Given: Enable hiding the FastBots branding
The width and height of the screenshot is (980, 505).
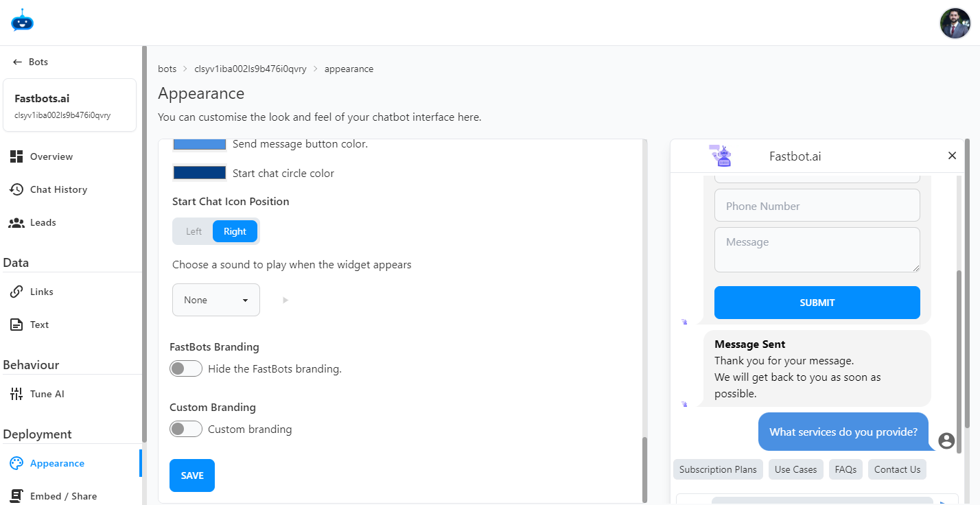Looking at the screenshot, I should pyautogui.click(x=185, y=368).
